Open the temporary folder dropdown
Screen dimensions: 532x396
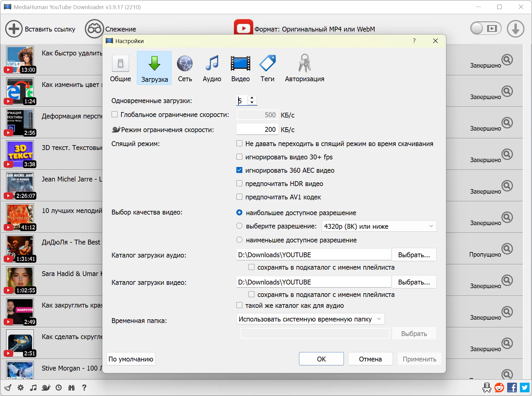[x=310, y=319]
